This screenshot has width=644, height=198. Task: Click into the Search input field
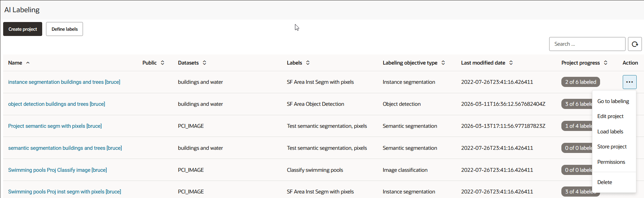click(x=587, y=44)
